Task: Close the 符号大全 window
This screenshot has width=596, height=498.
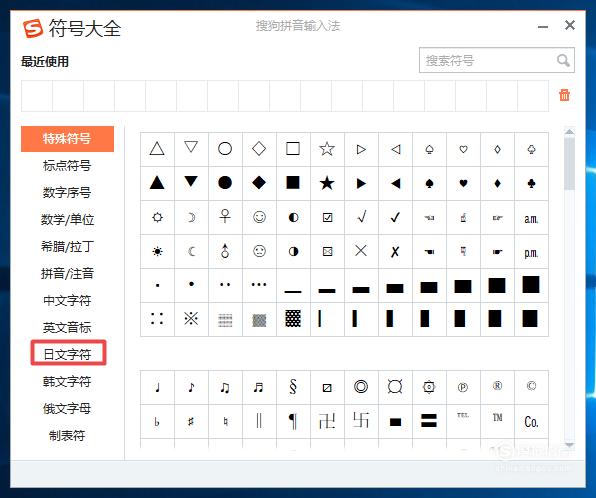Action: pyautogui.click(x=570, y=25)
